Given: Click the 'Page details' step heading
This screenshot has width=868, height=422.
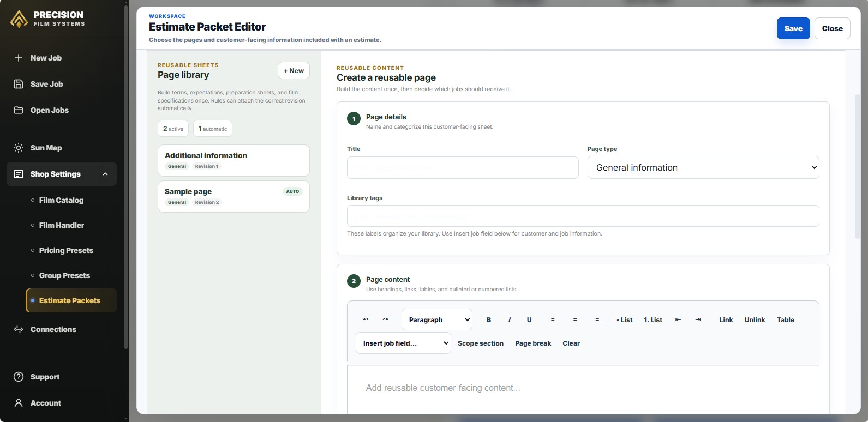Looking at the screenshot, I should tap(386, 117).
